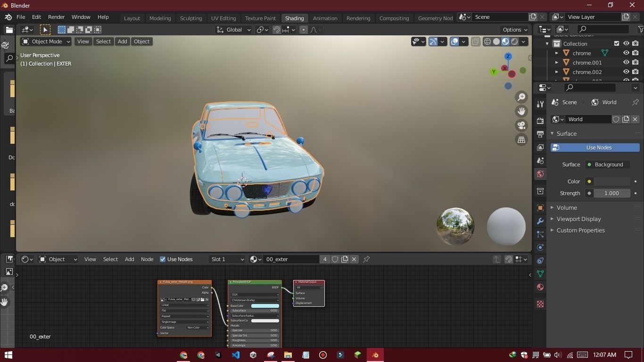The height and width of the screenshot is (362, 644).
Task: Pin the World properties panel
Action: 636,102
